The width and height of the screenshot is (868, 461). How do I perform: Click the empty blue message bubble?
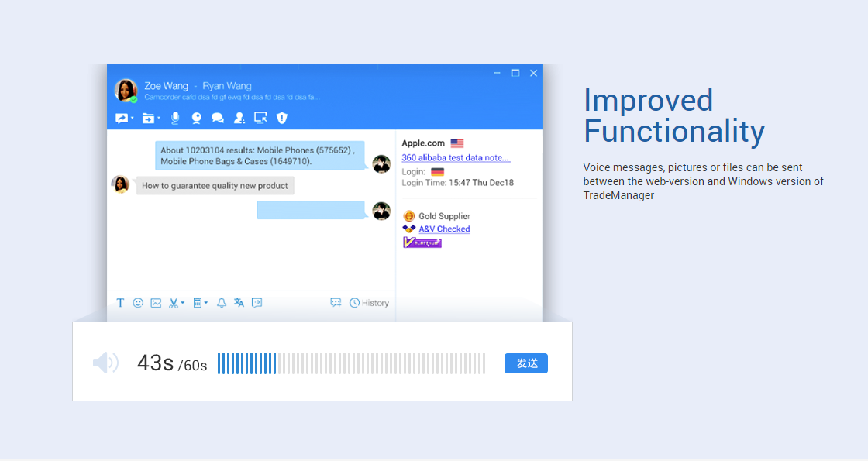[x=311, y=210]
